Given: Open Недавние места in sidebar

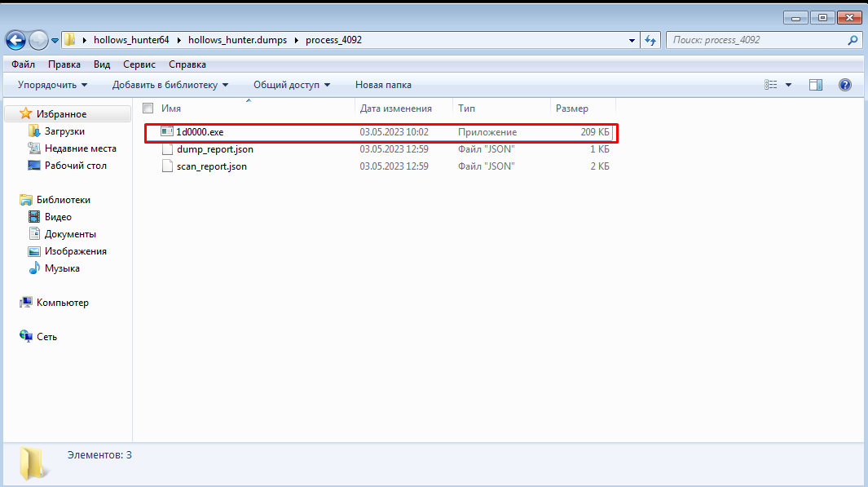Looking at the screenshot, I should click(x=80, y=148).
